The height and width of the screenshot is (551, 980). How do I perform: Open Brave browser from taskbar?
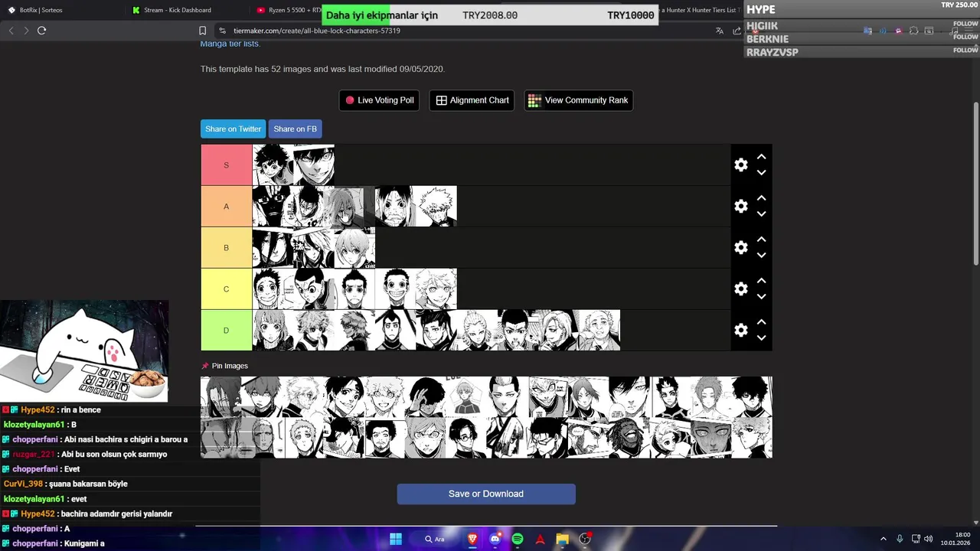pos(473,539)
